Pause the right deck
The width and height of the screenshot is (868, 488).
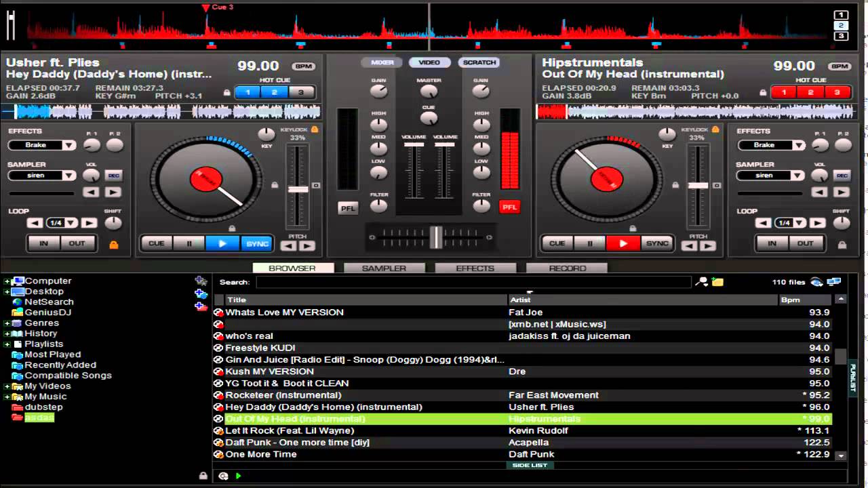point(591,243)
